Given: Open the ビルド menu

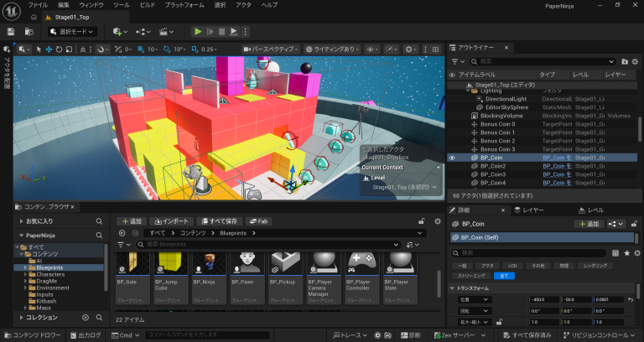Looking at the screenshot, I should (x=148, y=5).
